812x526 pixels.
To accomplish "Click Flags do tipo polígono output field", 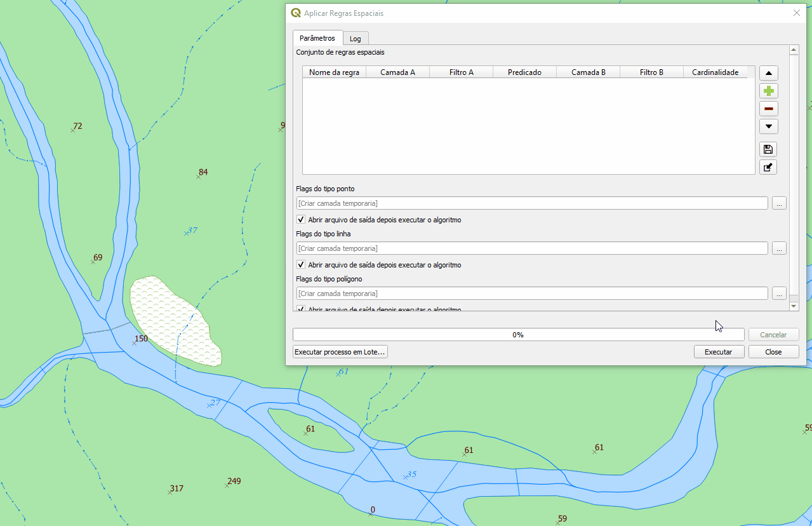I will pyautogui.click(x=532, y=293).
